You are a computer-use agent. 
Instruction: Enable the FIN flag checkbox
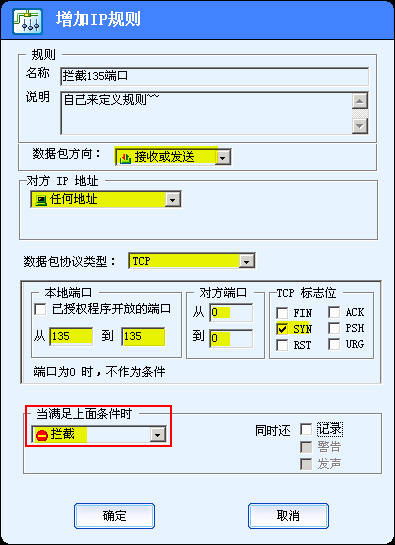(282, 313)
